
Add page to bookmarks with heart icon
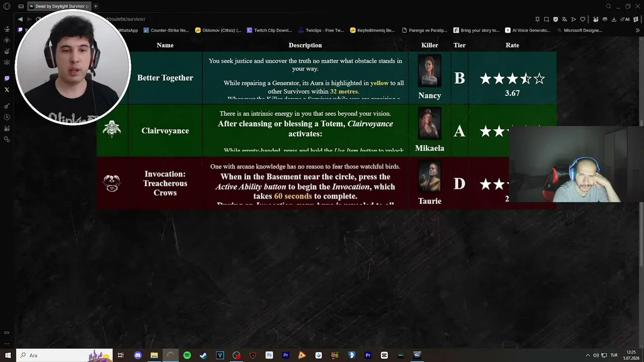[x=583, y=19]
